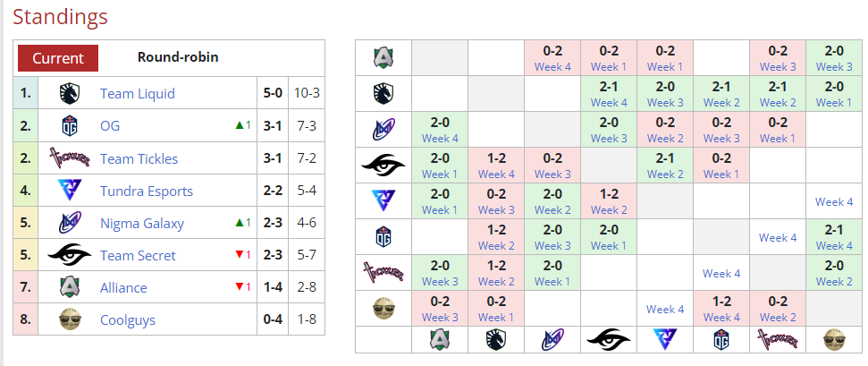Switch to the Round-robin tab
868x366 pixels.
178,57
